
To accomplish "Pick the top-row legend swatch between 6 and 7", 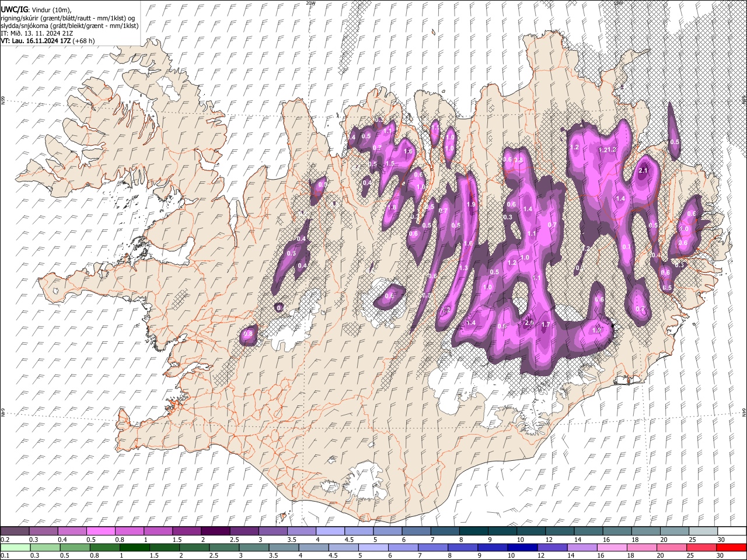I will coord(416,531).
